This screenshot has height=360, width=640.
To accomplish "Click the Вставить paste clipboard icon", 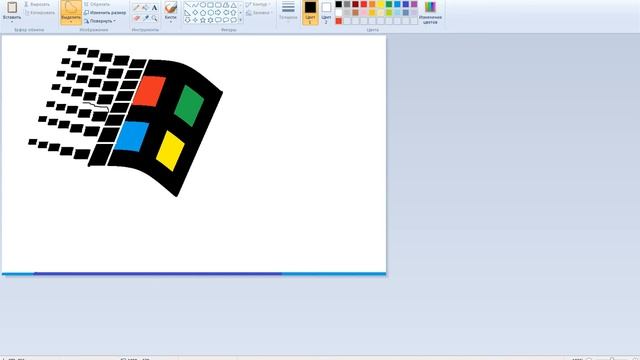I will pos(12,7).
